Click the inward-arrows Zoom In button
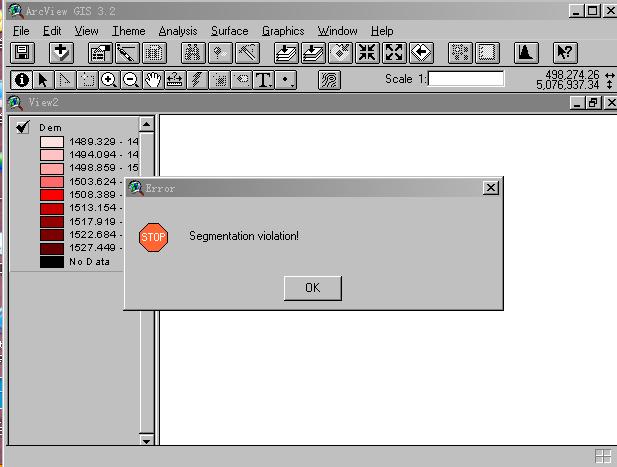 [x=367, y=53]
